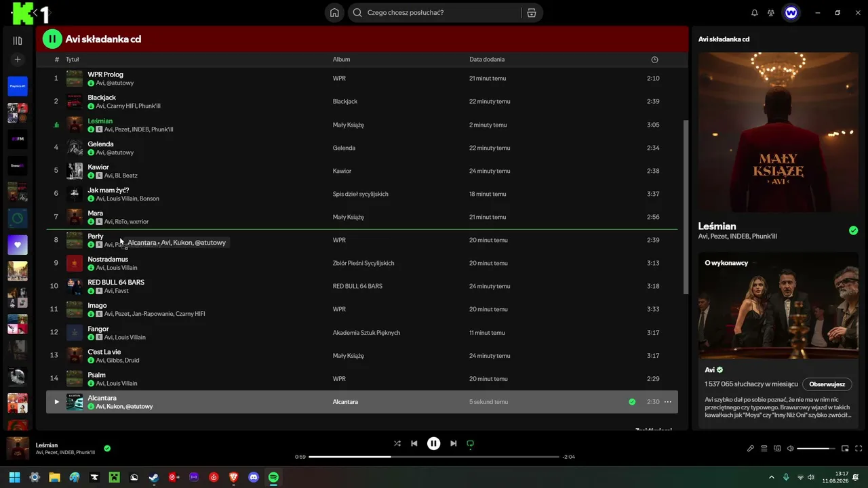Select the track 'RED BULL 64 BARS'
868x488 pixels.
tap(116, 282)
